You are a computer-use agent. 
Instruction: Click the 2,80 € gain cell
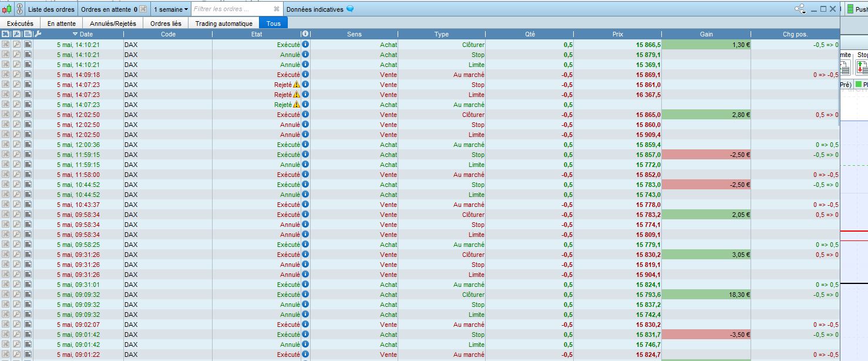coord(706,115)
